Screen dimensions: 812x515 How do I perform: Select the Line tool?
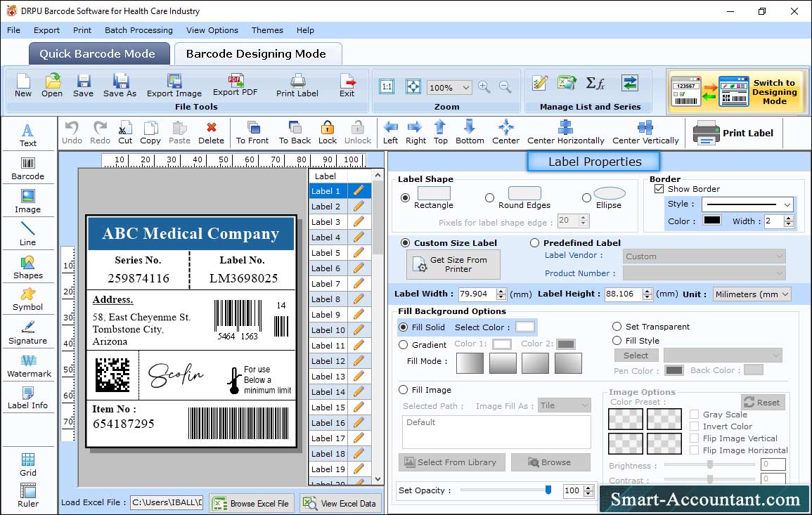click(x=28, y=234)
